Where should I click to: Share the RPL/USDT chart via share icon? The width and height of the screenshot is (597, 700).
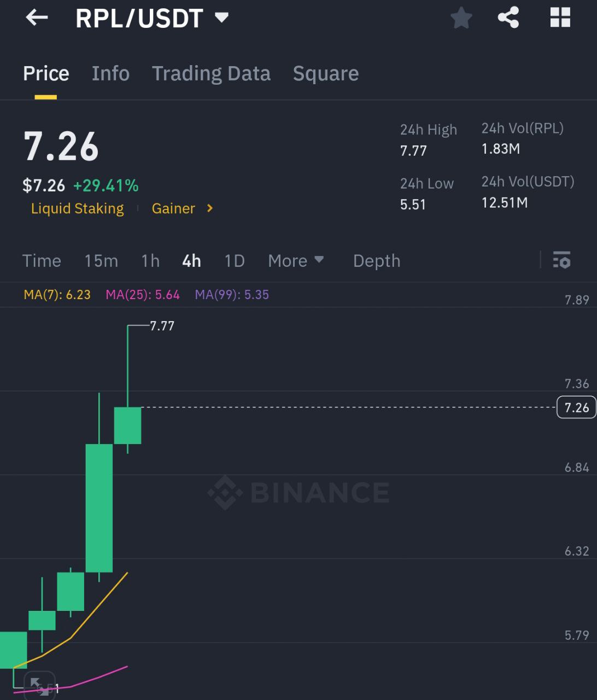(x=508, y=17)
